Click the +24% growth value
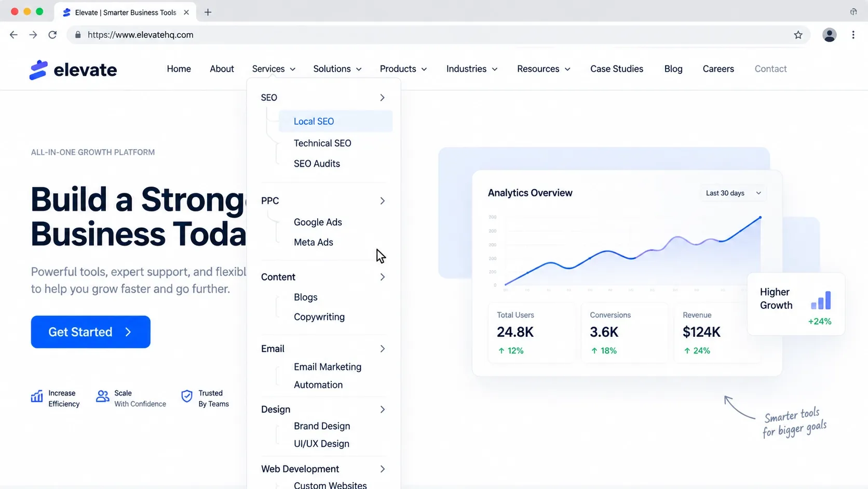868x489 pixels. point(819,322)
